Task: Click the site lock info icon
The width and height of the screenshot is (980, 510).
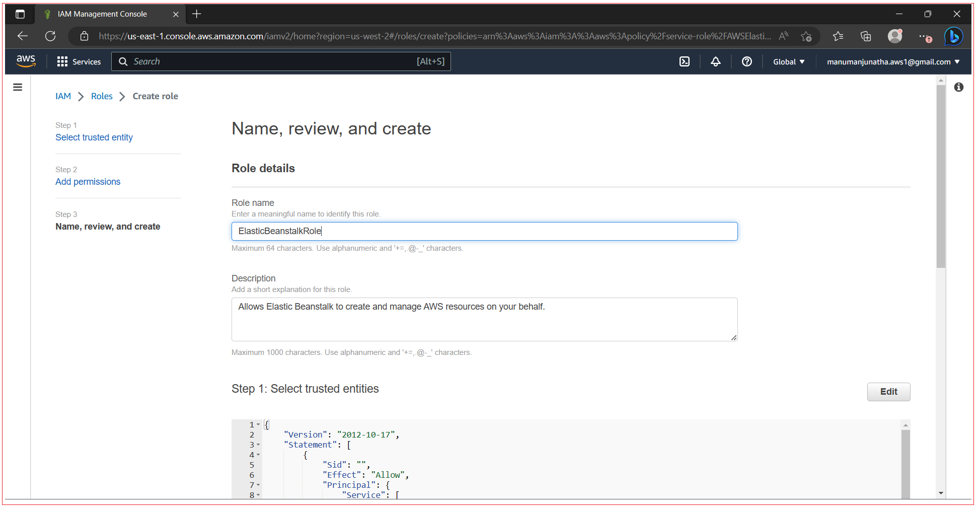Action: 85,36
